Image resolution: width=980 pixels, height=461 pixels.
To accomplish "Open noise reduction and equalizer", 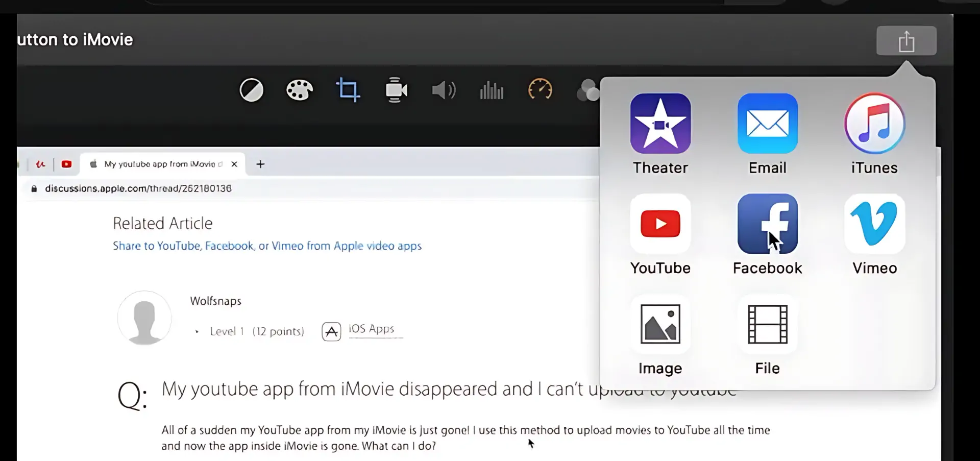I will [x=492, y=90].
